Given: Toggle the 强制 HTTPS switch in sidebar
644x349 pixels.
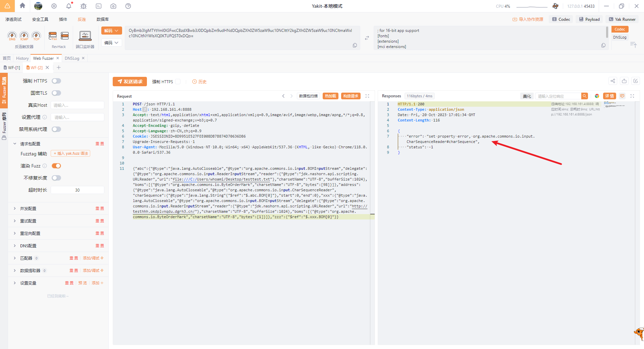Looking at the screenshot, I should point(56,81).
